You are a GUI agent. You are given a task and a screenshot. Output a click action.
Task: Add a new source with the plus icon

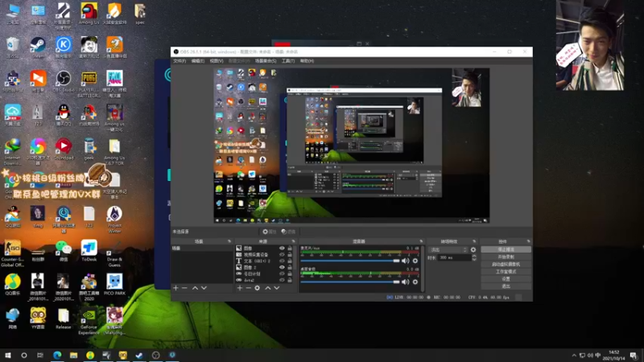[240, 288]
